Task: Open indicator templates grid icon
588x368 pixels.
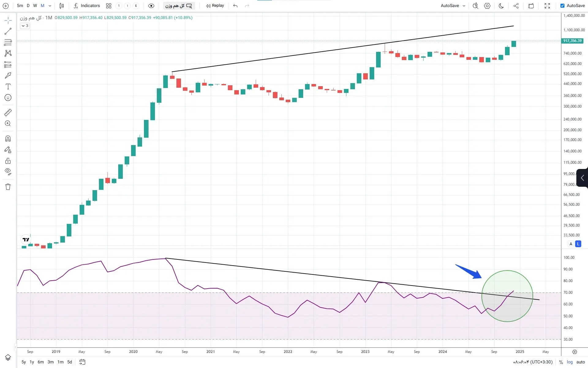Action: [x=108, y=6]
